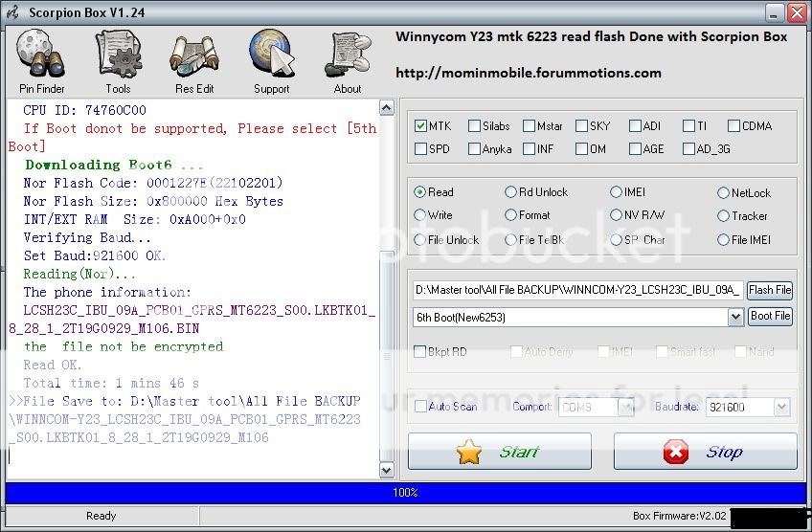Select the NetLock radio button
812x532 pixels.
[x=724, y=193]
